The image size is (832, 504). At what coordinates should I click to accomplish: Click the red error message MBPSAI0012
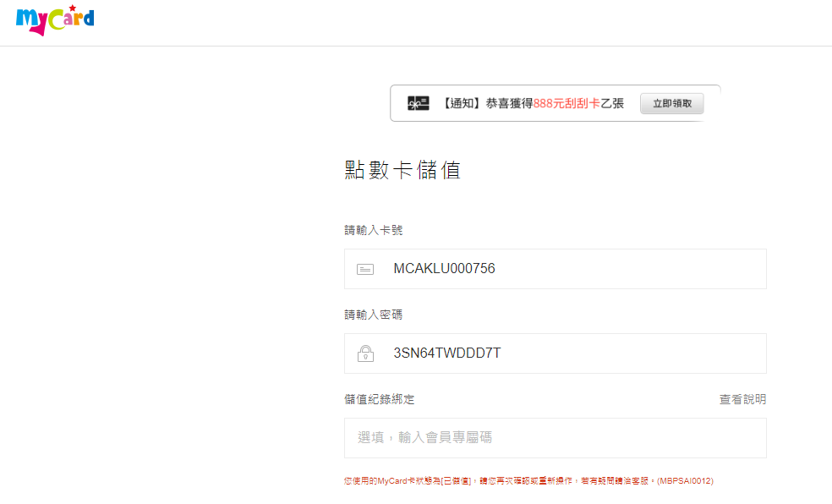[528, 480]
